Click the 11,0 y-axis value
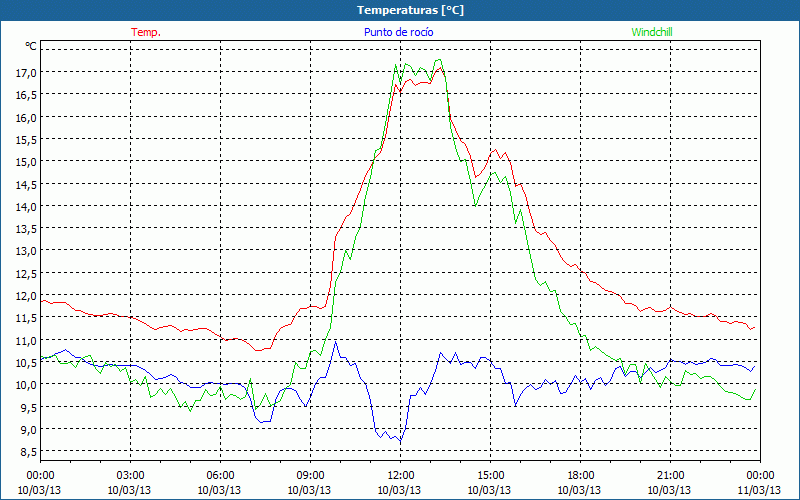 [26, 340]
